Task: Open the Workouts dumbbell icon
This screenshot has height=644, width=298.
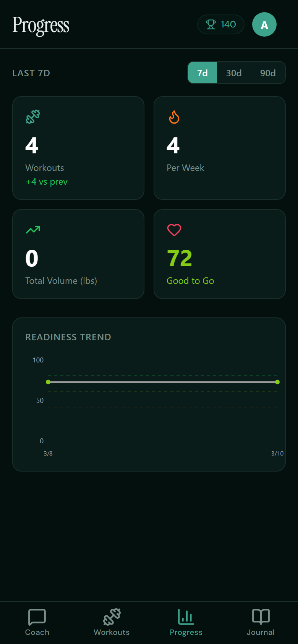Action: point(111,617)
